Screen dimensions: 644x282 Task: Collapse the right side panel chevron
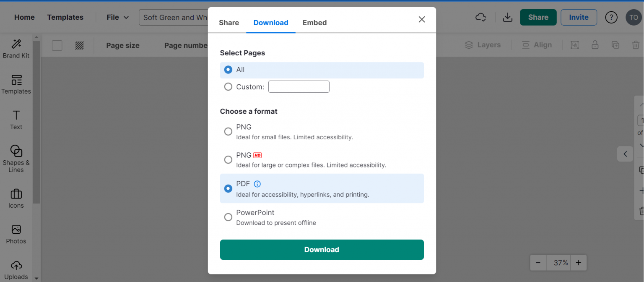[x=625, y=154]
